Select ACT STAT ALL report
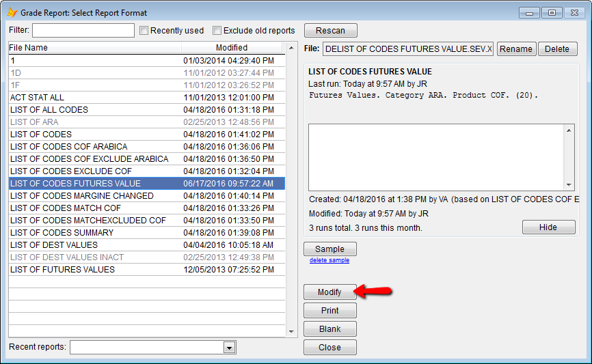 pyautogui.click(x=147, y=98)
